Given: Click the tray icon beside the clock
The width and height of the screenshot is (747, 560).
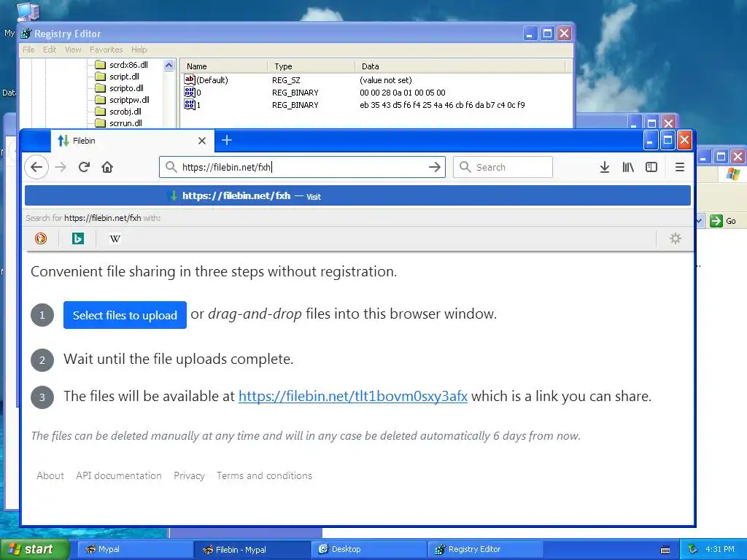Looking at the screenshot, I should click(x=693, y=549).
